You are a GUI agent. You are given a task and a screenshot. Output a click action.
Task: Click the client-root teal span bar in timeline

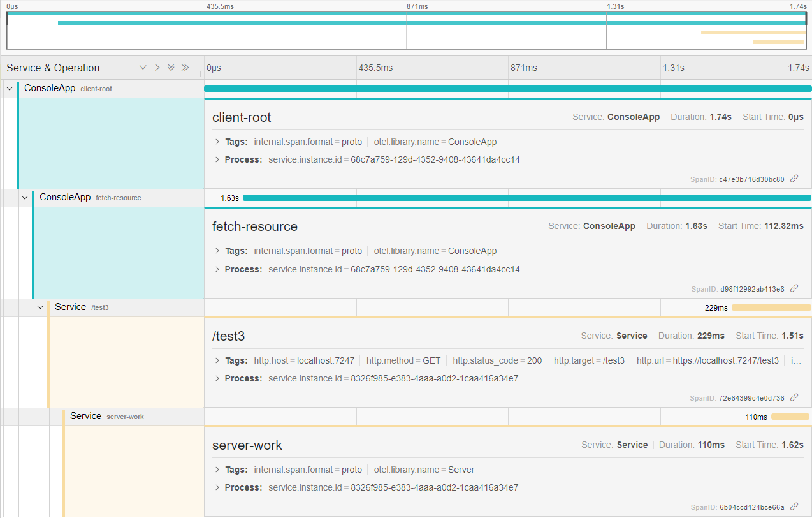tap(507, 89)
